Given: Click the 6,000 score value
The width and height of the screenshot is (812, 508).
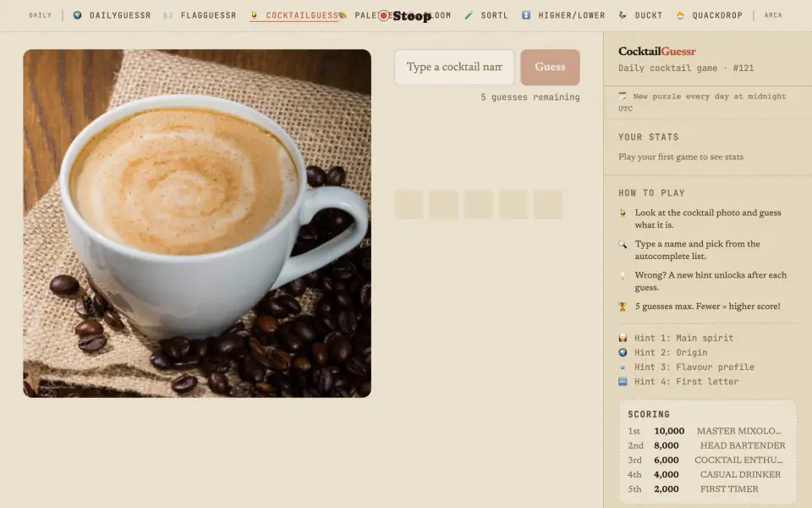Looking at the screenshot, I should tap(667, 461).
